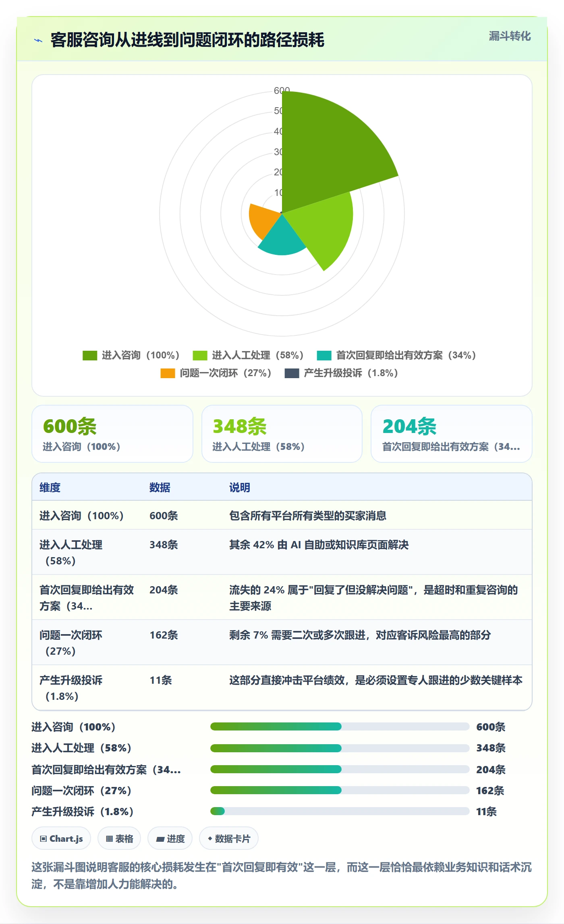The image size is (564, 924).
Task: Click the 进入人工处理（58%）progress bar
Action: click(340, 748)
